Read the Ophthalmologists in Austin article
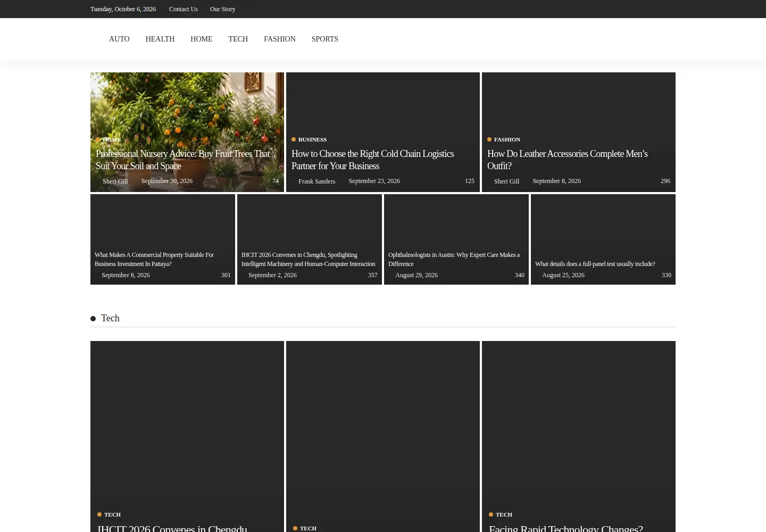The image size is (766, 532). coord(454,259)
